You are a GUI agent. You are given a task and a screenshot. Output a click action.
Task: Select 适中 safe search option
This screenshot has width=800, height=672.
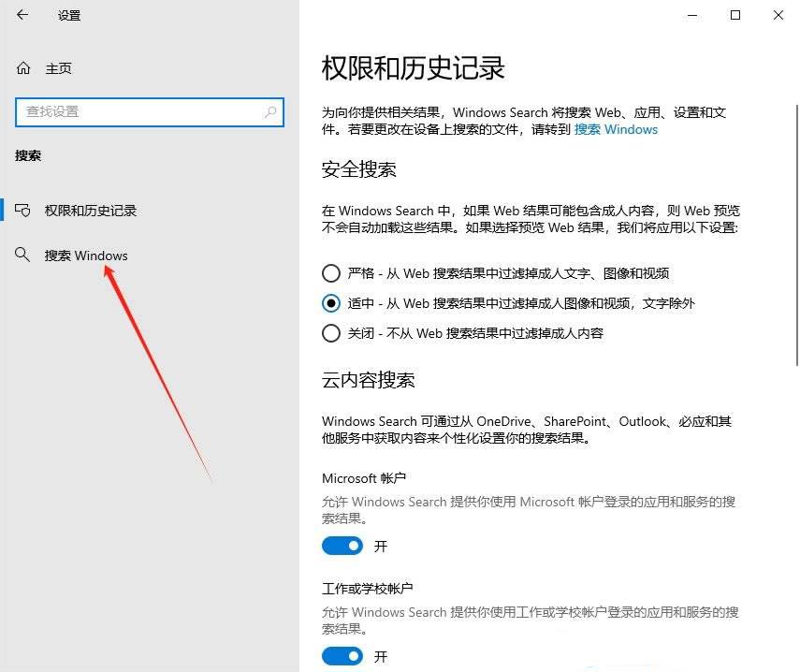click(331, 303)
